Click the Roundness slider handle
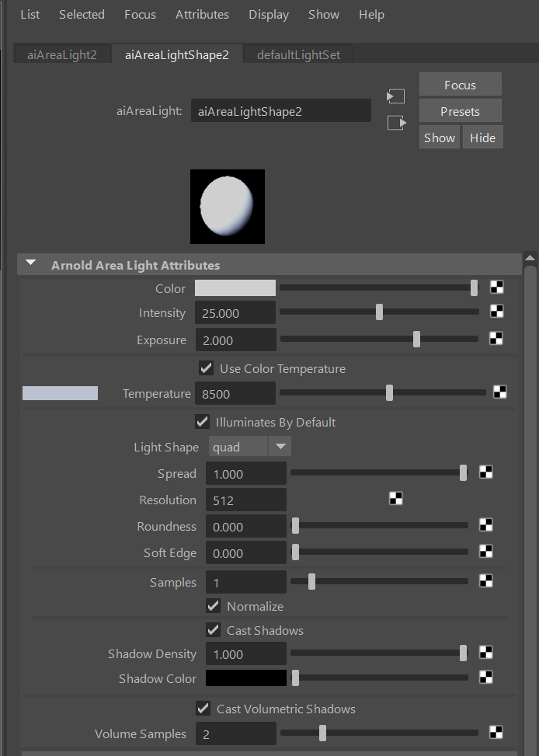The width and height of the screenshot is (539, 756). pyautogui.click(x=296, y=525)
